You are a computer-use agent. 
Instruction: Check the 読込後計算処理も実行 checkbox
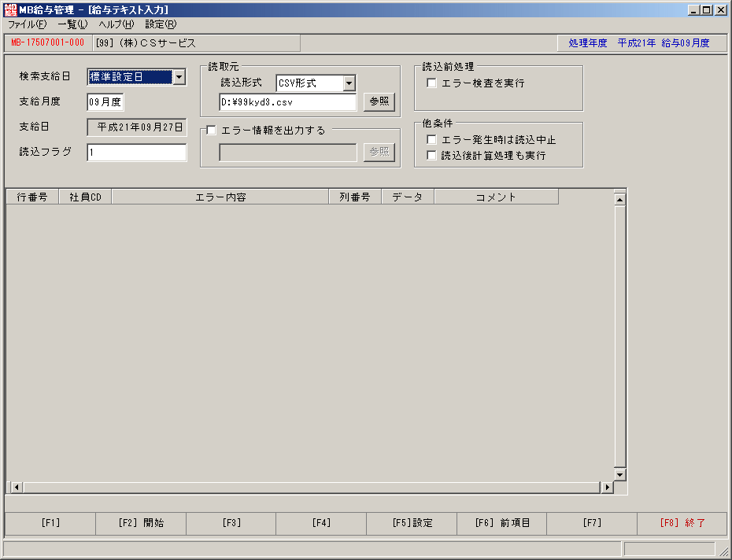click(x=432, y=155)
